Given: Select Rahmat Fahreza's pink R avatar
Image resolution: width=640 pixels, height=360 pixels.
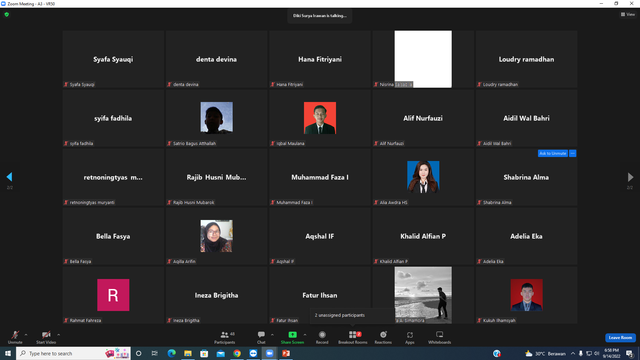Looking at the screenshot, I should pyautogui.click(x=113, y=295).
